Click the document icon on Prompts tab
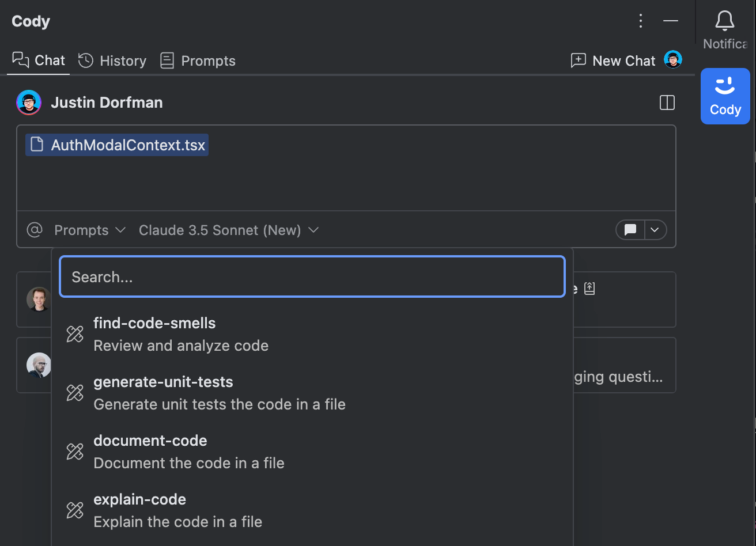The width and height of the screenshot is (756, 546). 167,60
